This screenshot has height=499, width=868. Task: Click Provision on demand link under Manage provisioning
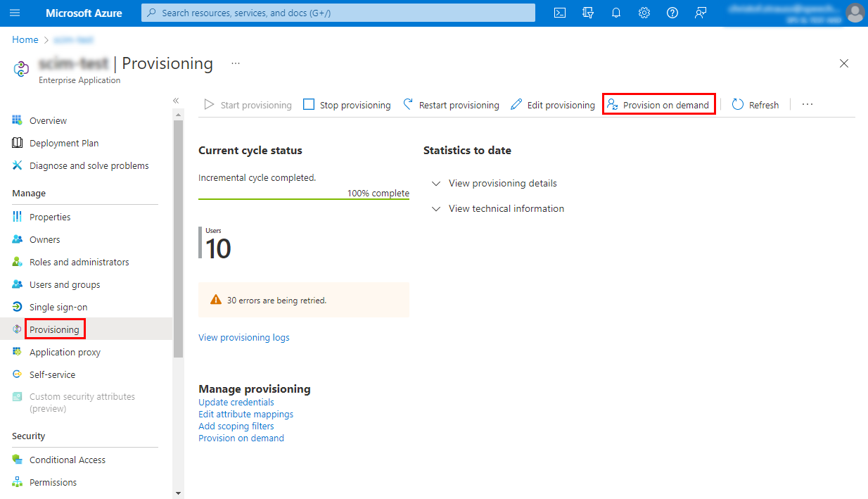tap(241, 438)
